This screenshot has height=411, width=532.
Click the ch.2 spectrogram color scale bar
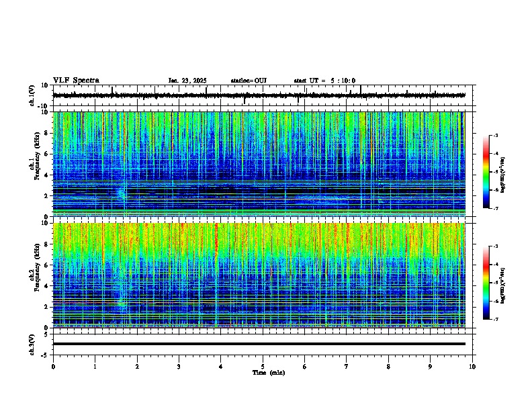pyautogui.click(x=486, y=283)
